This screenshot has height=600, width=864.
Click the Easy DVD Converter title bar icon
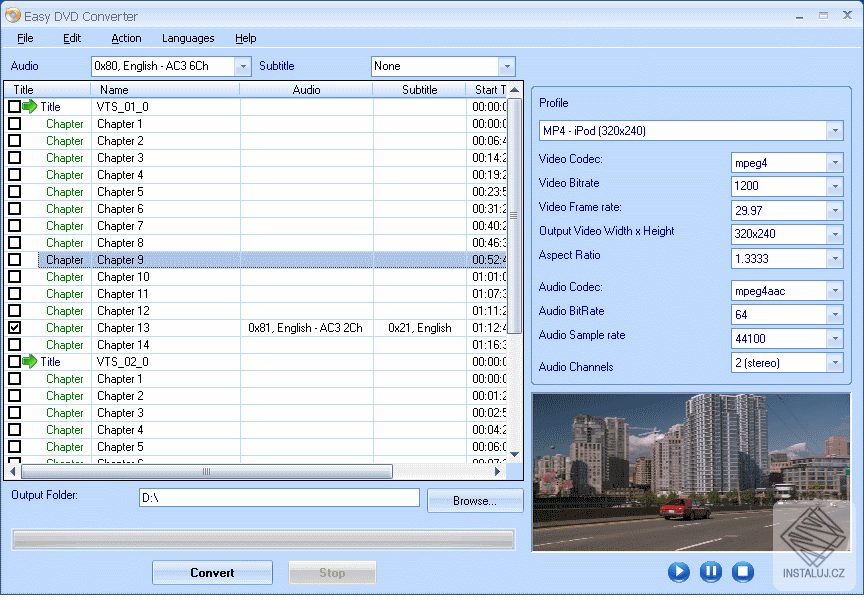tap(14, 15)
